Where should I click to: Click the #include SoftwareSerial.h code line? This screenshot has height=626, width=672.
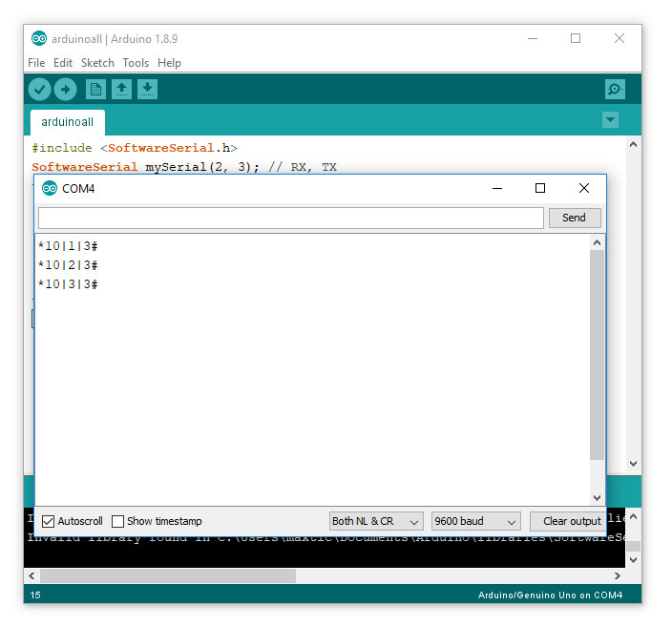135,148
